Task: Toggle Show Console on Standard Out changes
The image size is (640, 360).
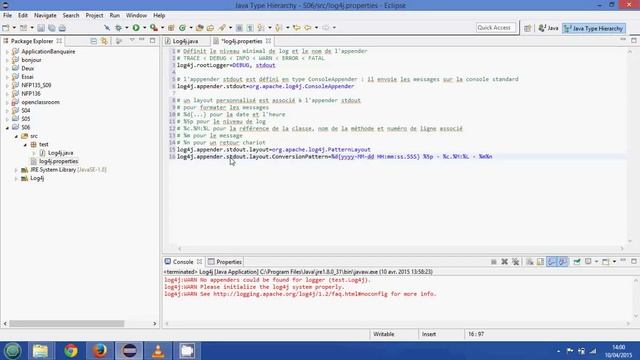Action: (x=552, y=262)
